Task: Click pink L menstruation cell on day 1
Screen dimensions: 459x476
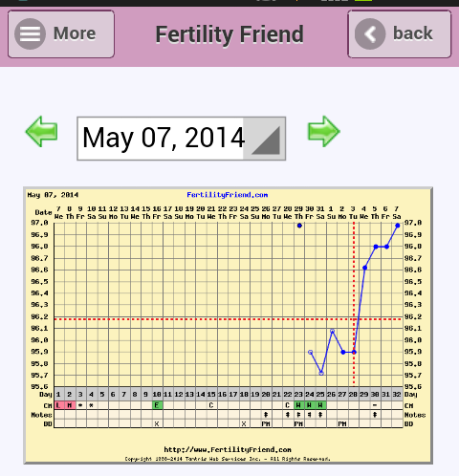Action: 58,405
